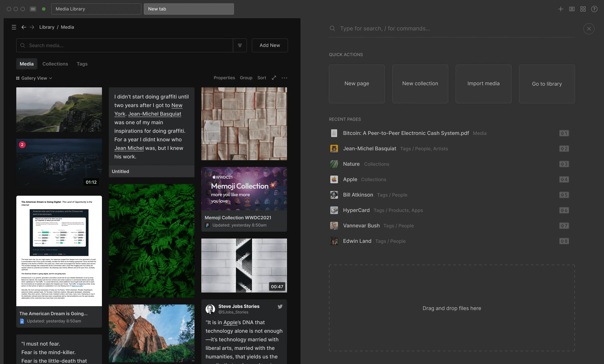
Task: Open the three-dot more options menu
Action: click(284, 78)
